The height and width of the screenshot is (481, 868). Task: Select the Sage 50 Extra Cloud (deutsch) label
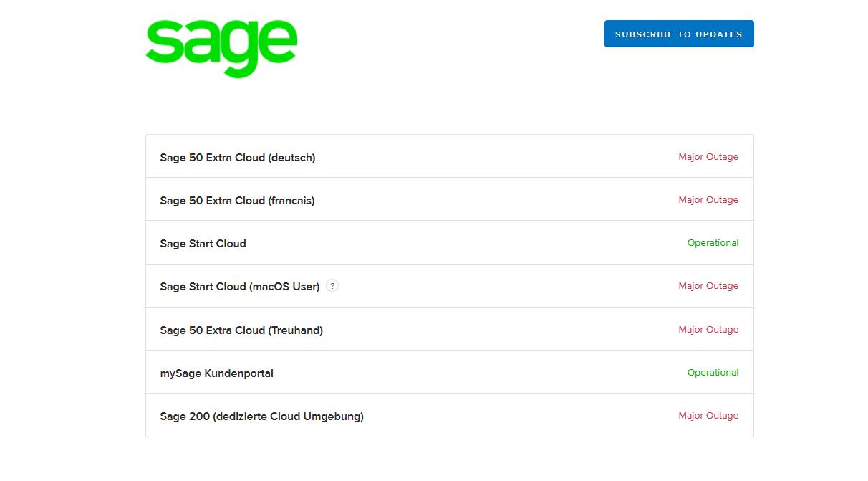coord(238,158)
